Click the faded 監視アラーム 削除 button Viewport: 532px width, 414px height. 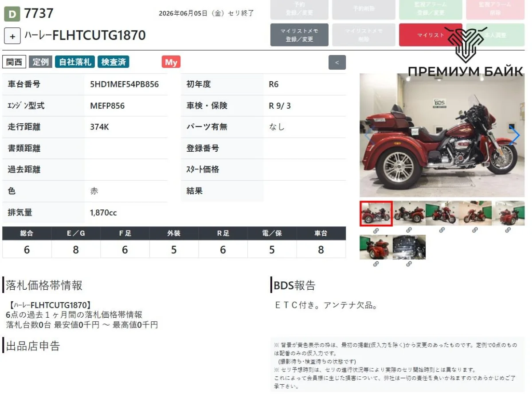tap(495, 9)
